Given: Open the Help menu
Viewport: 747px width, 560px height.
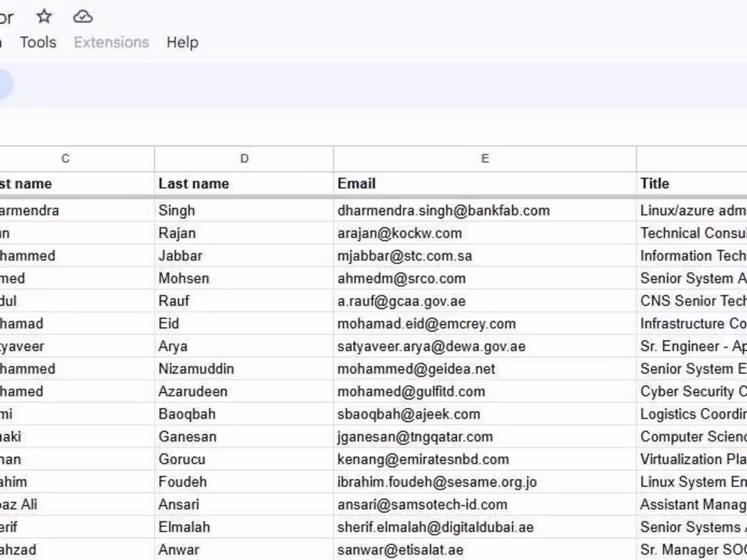Looking at the screenshot, I should point(181,42).
